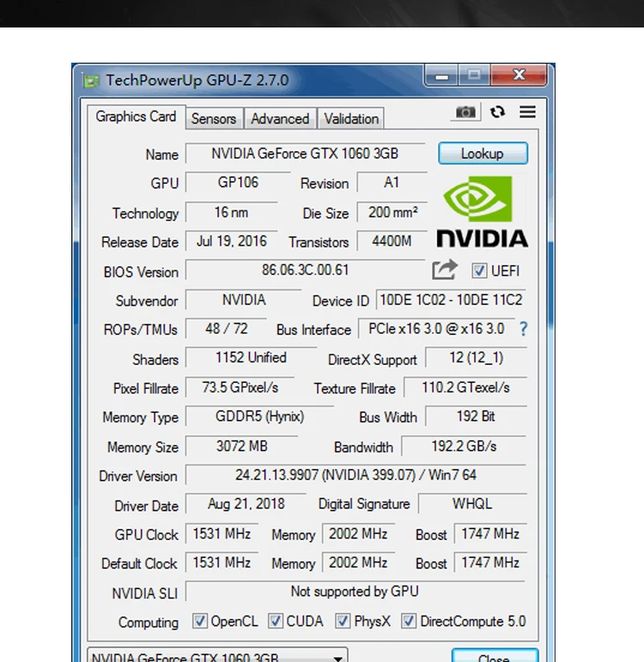Click the Pixel Fillrate 73.5 GPixel/s

tap(240, 387)
